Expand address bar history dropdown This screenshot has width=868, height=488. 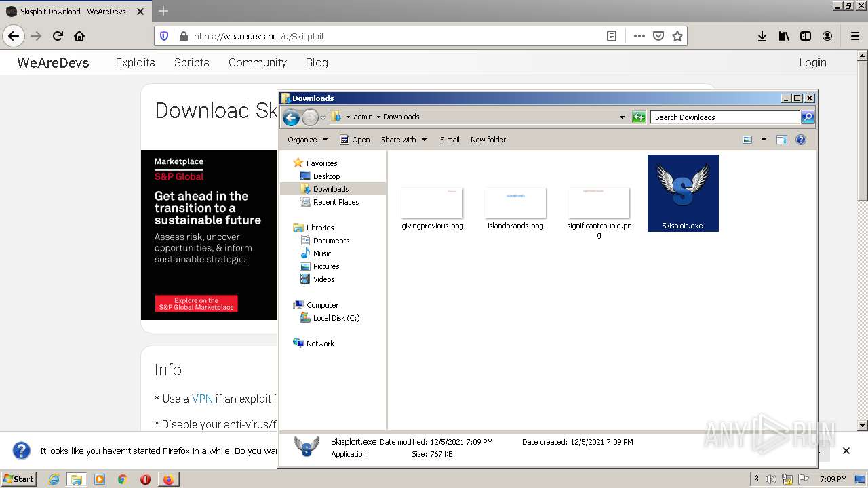point(622,117)
